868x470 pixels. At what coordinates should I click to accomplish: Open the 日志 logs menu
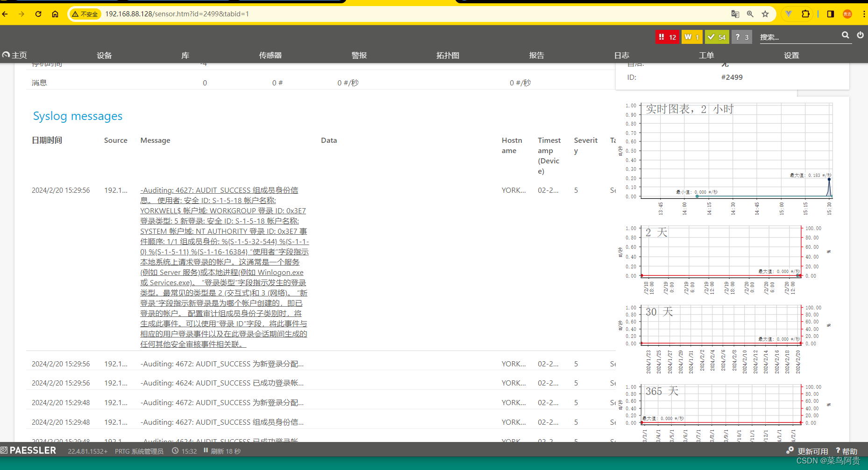coord(621,55)
